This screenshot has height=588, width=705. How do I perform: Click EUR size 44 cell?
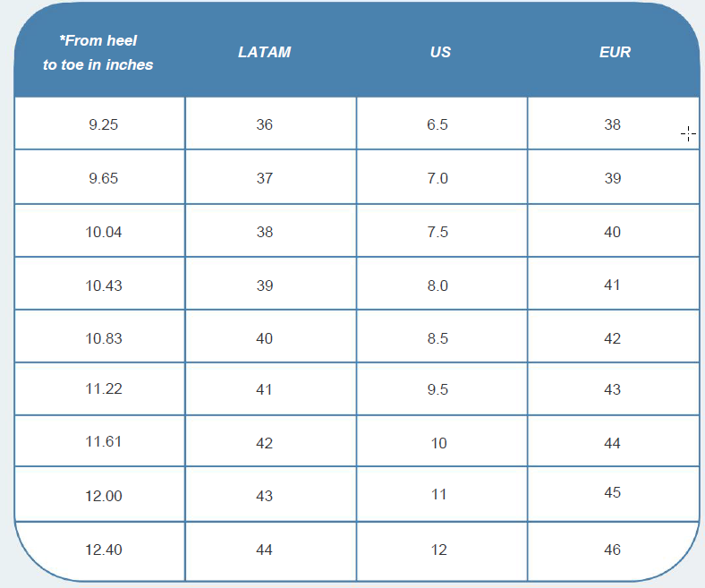click(612, 441)
